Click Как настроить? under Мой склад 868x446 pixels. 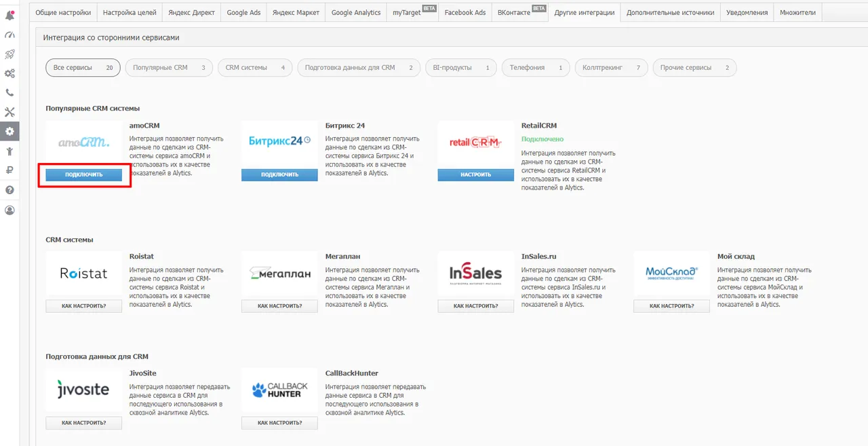pos(671,306)
